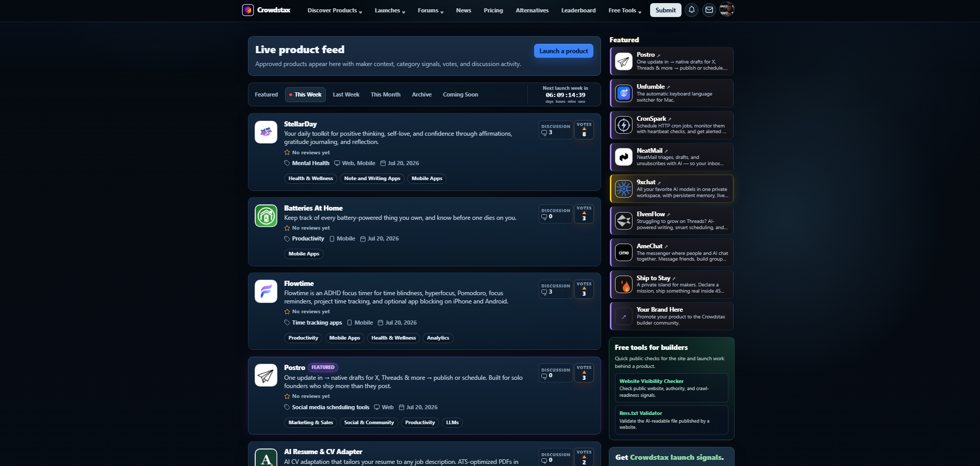
Task: Open the Archive tab
Action: coord(422,94)
